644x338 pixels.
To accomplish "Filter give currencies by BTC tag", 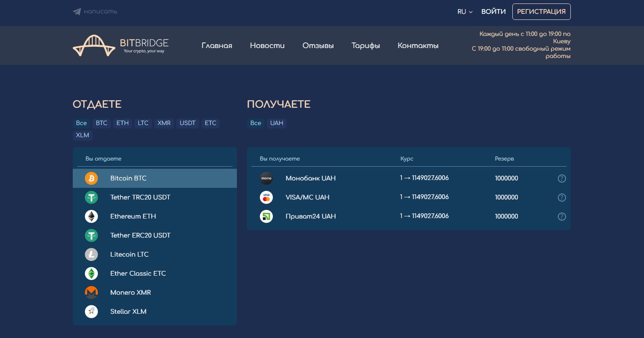I will click(x=102, y=123).
